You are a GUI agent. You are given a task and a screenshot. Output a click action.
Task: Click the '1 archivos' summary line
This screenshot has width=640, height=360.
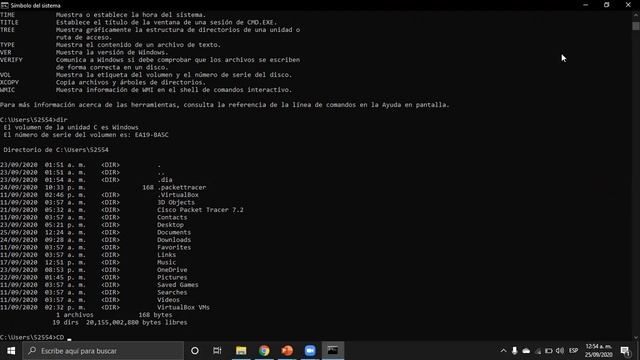pyautogui.click(x=75, y=315)
